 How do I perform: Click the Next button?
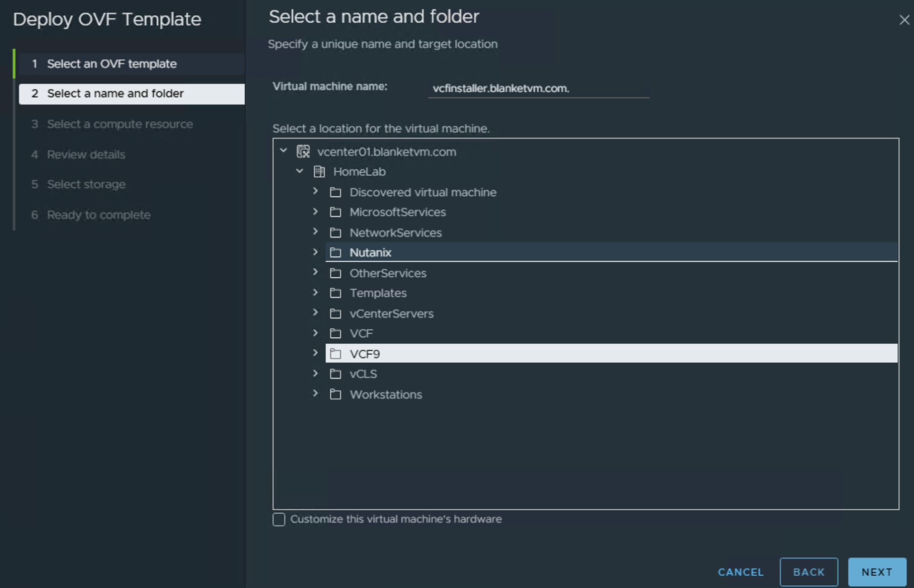coord(877,571)
